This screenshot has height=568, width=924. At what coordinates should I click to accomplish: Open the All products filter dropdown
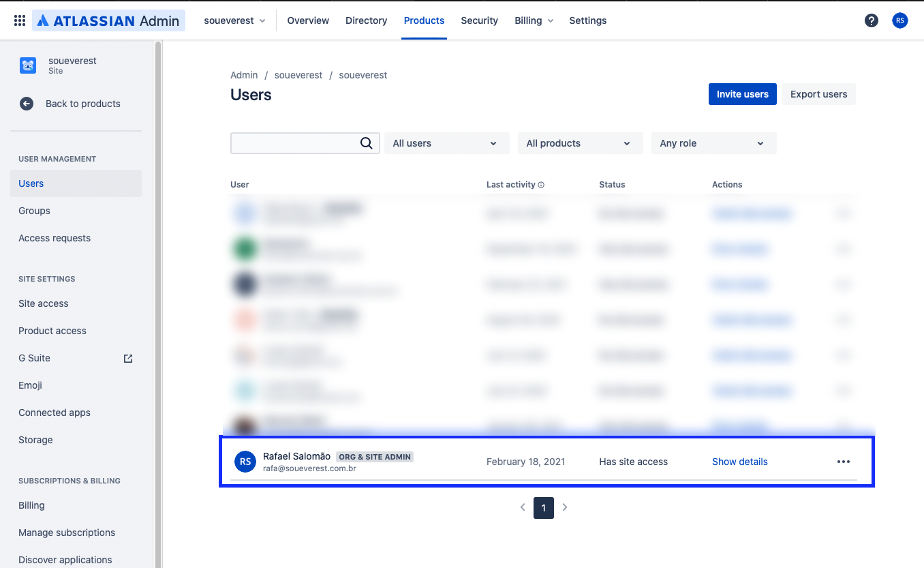tap(580, 143)
